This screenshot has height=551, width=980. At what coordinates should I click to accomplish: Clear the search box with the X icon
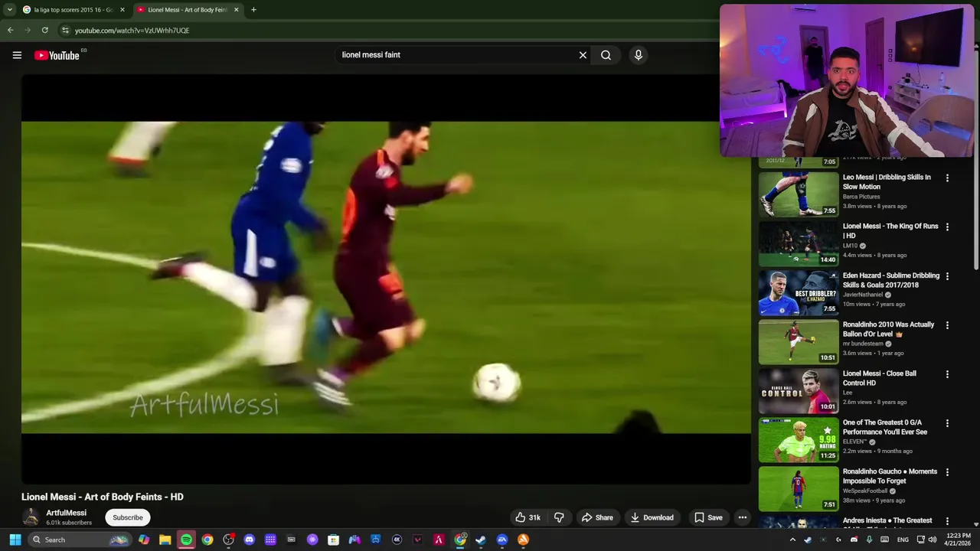pos(583,55)
